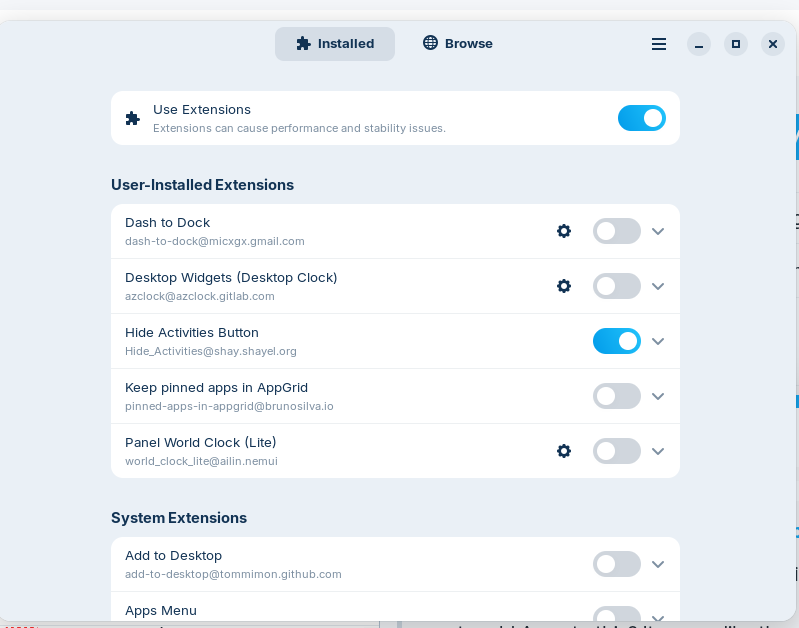Open the hamburger main menu
The height and width of the screenshot is (628, 799).
pos(659,44)
